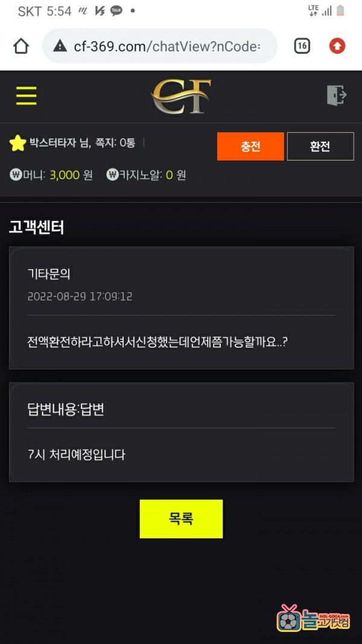Tap the gold CF logo
This screenshot has width=362, height=644.
(x=180, y=96)
